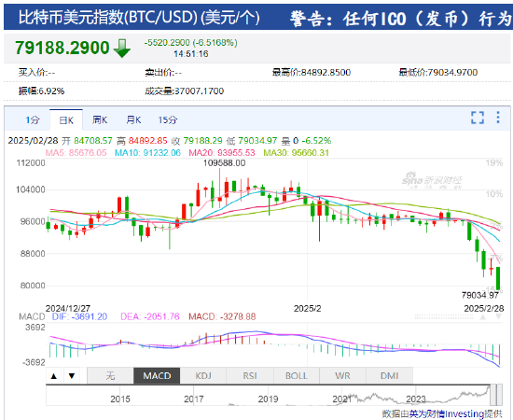Click the DIF value -3691.20
The height and width of the screenshot is (420, 513).
click(x=89, y=316)
